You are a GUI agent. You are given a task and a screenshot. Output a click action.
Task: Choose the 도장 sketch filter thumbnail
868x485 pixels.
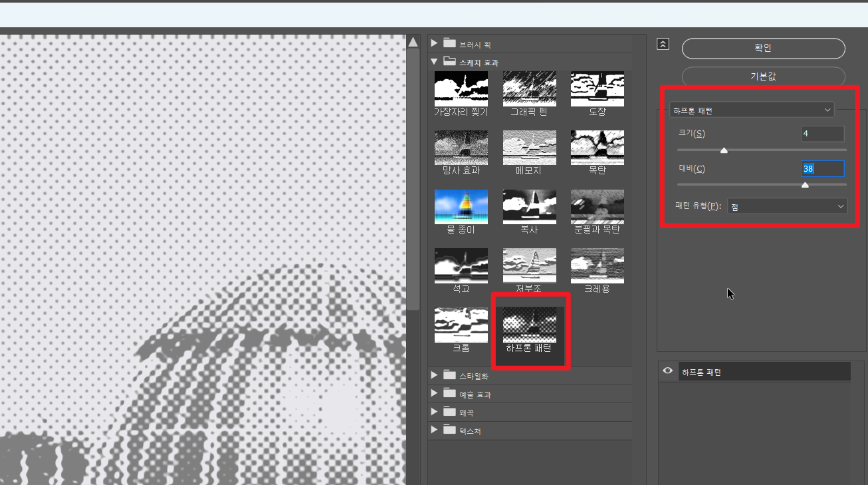point(597,89)
